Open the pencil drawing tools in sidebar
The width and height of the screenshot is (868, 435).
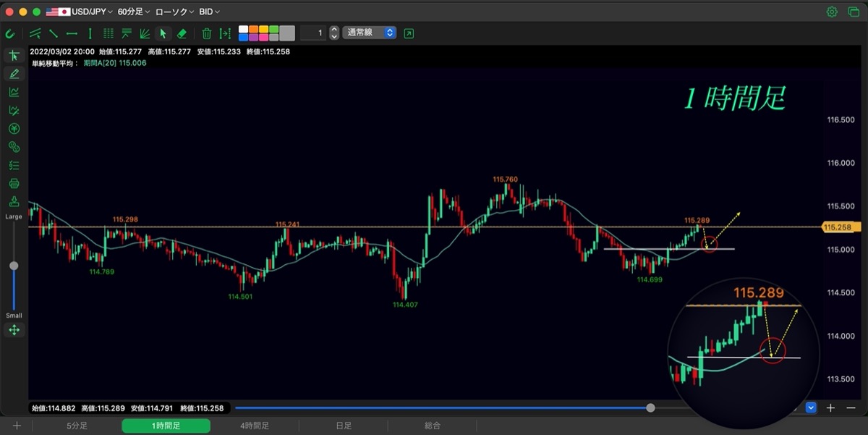[14, 73]
